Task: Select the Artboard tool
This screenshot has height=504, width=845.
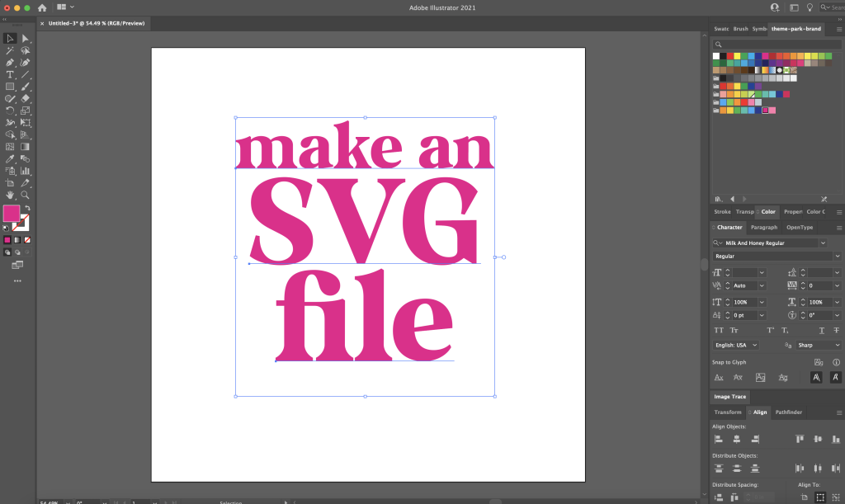Action: [10, 183]
